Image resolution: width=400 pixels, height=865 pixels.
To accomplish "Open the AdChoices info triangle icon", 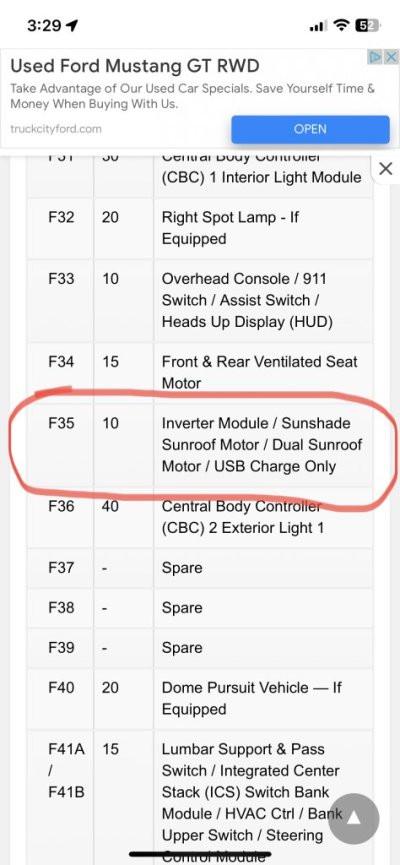I will coord(375,57).
